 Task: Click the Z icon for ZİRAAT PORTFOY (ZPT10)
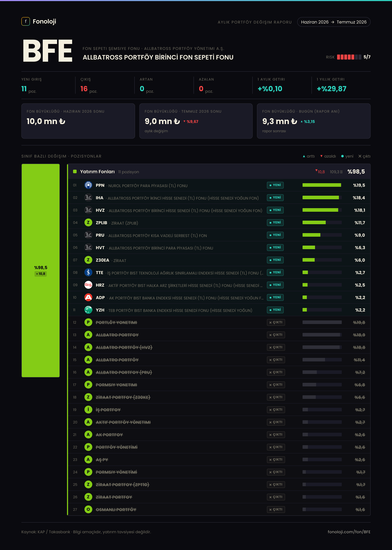coord(88,485)
